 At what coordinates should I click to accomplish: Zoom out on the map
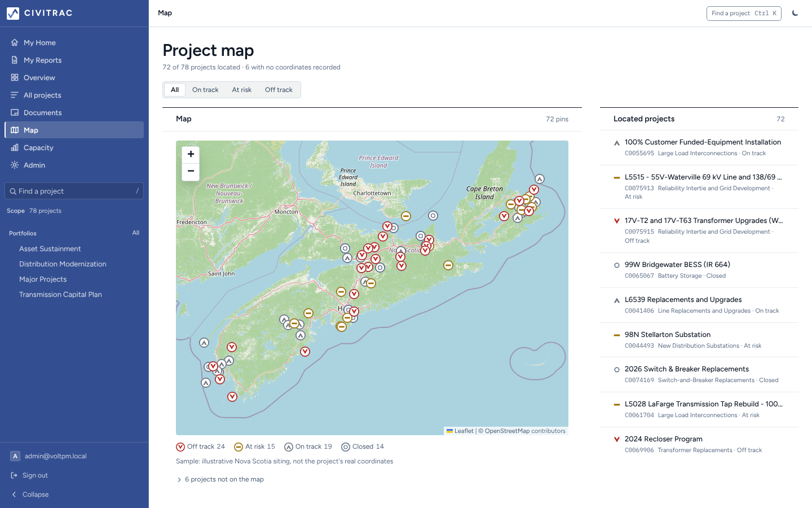coord(191,171)
